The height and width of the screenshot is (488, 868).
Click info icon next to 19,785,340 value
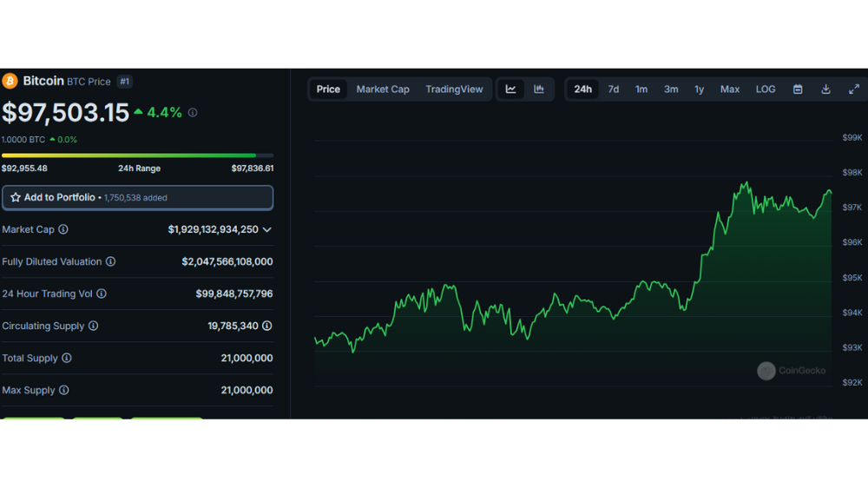pyautogui.click(x=266, y=326)
